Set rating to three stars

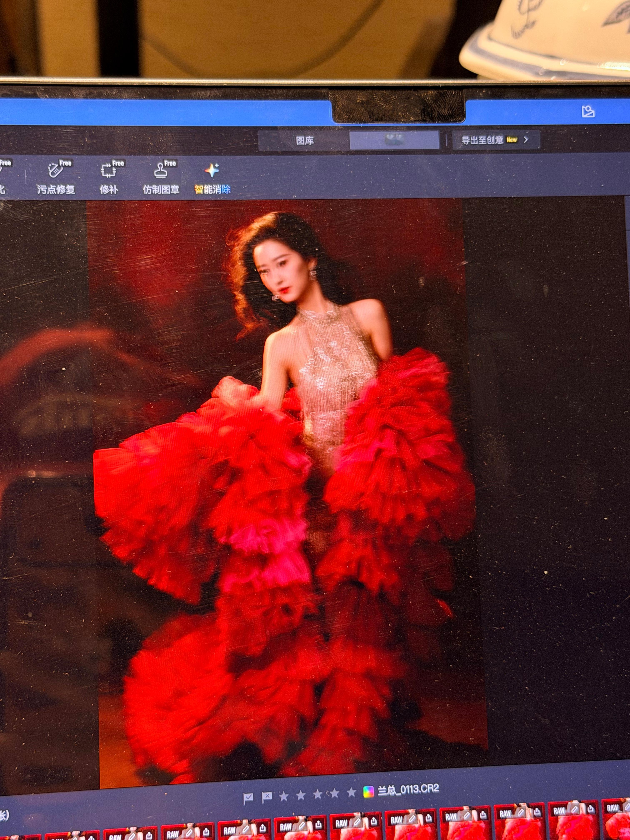(x=317, y=794)
